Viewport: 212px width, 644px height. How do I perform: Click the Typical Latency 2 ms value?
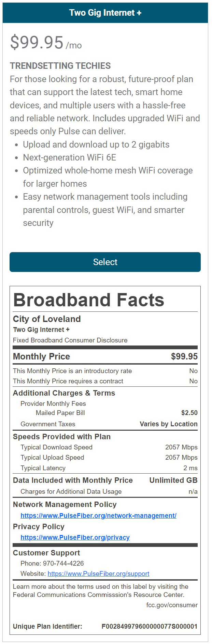pyautogui.click(x=190, y=468)
